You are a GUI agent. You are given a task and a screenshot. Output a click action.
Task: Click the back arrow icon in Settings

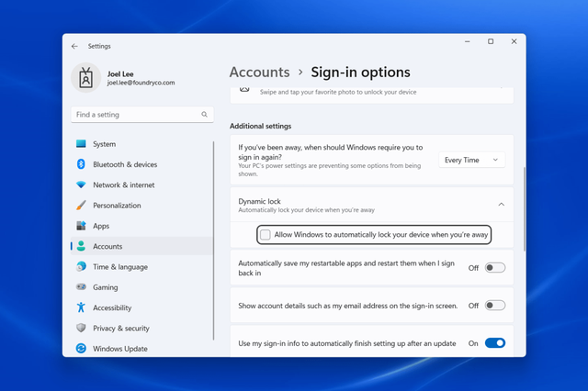[74, 46]
